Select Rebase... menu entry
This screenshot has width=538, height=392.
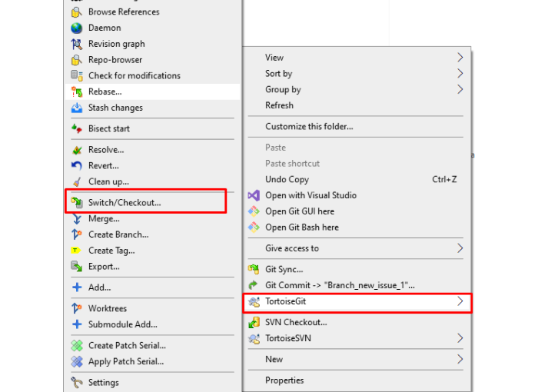[152, 92]
